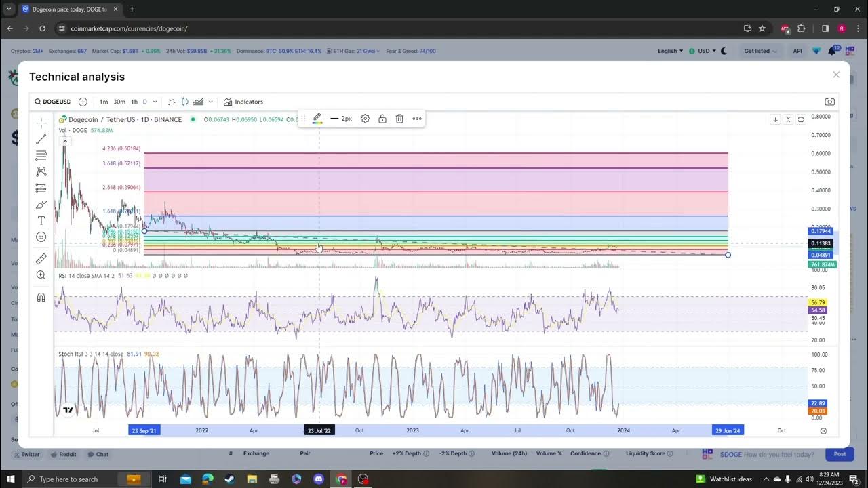Delete the selected drawing with trash icon
Viewport: 868px width, 488px height.
tap(399, 119)
